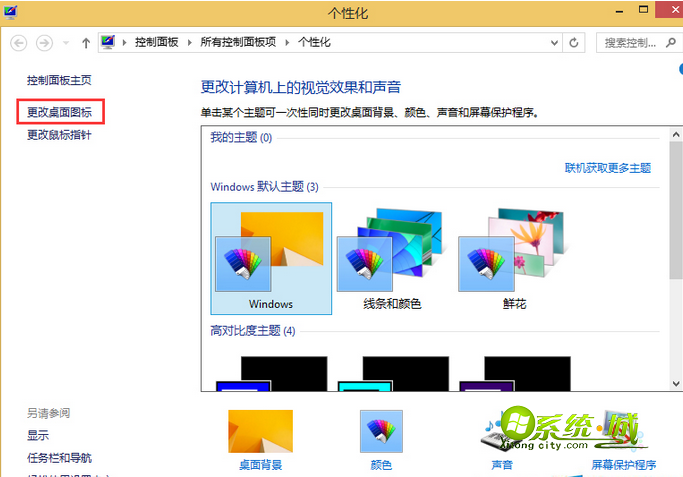Select the 控制面板 breadcrumb
Screen dimensions: 683x477
pos(156,42)
